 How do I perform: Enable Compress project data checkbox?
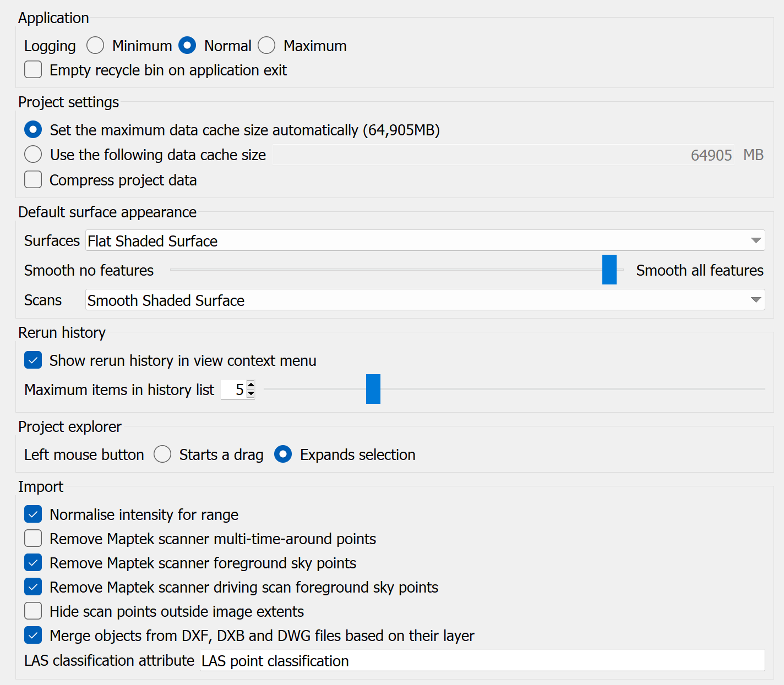coord(33,180)
